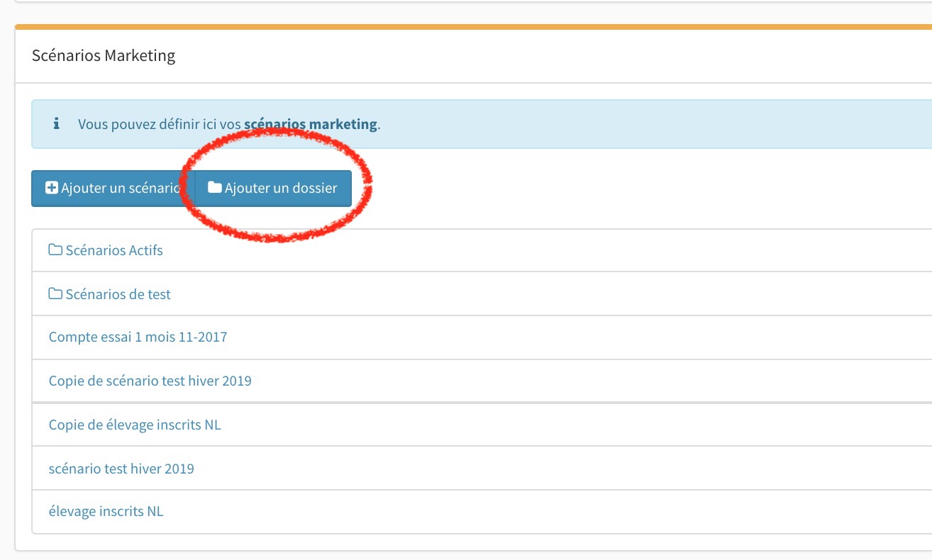
Task: Open the 'Compte essai 1 mois 11-2017' scenario
Action: [138, 337]
